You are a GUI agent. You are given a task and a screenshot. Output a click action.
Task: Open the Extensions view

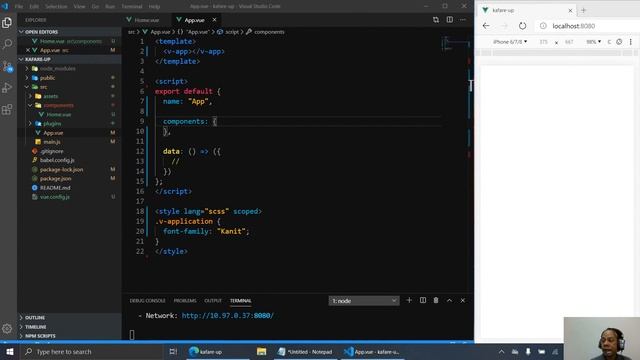tap(7, 109)
